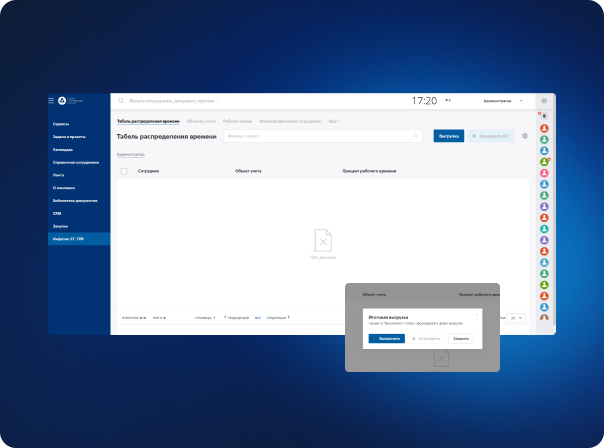Click the company logo in the sidebar header

pos(62,101)
